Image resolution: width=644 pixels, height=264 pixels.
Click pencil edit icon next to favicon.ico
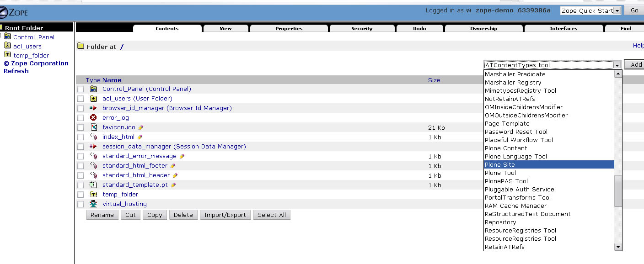click(x=141, y=127)
